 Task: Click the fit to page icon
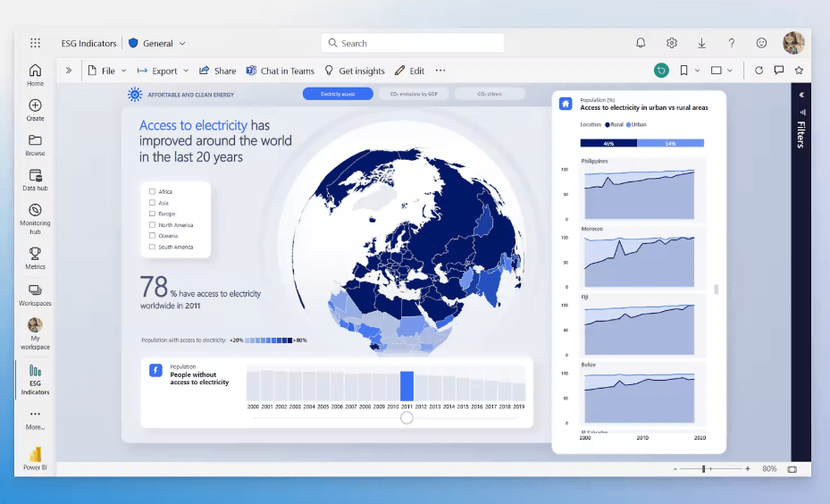click(x=792, y=469)
